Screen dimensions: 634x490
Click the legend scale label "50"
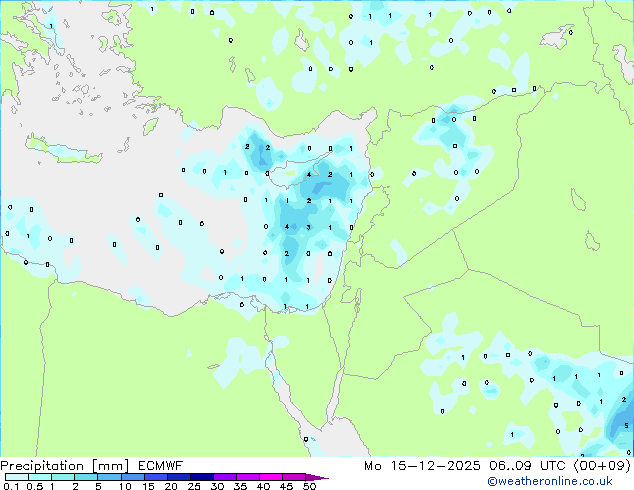click(x=309, y=486)
